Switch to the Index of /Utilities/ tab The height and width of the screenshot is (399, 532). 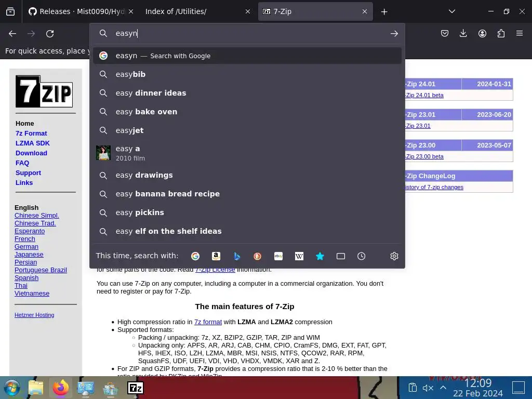click(x=198, y=11)
